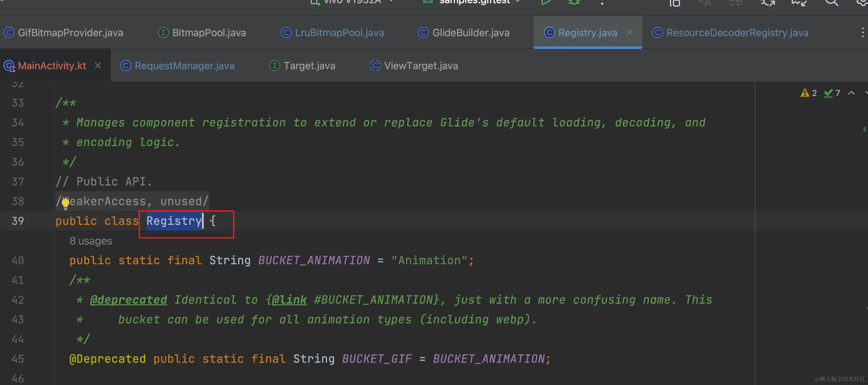The width and height of the screenshot is (868, 385).
Task: Jump to previous highlighted error with up chevron
Action: click(851, 93)
